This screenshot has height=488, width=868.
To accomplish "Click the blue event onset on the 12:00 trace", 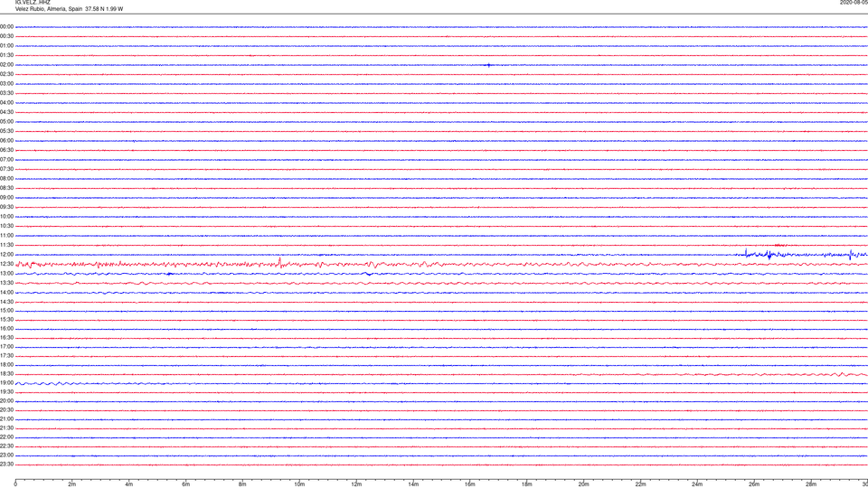I will pos(746,253).
